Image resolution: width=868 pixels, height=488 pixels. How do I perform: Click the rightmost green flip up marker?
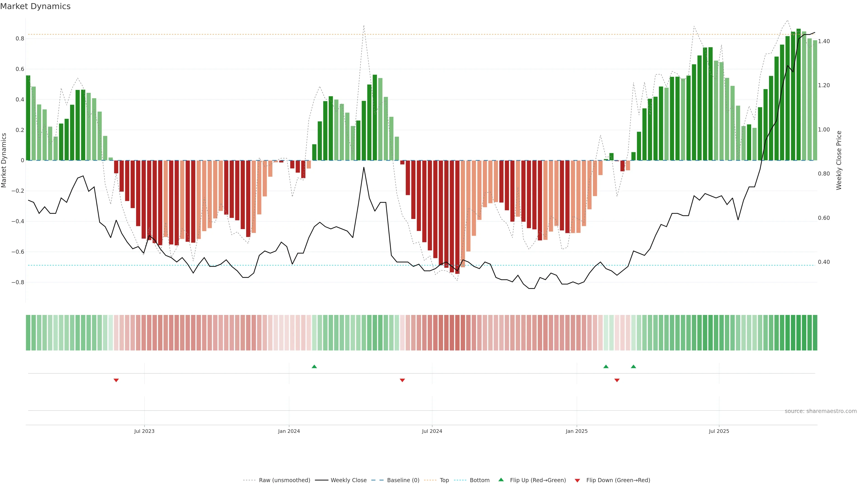coord(633,366)
